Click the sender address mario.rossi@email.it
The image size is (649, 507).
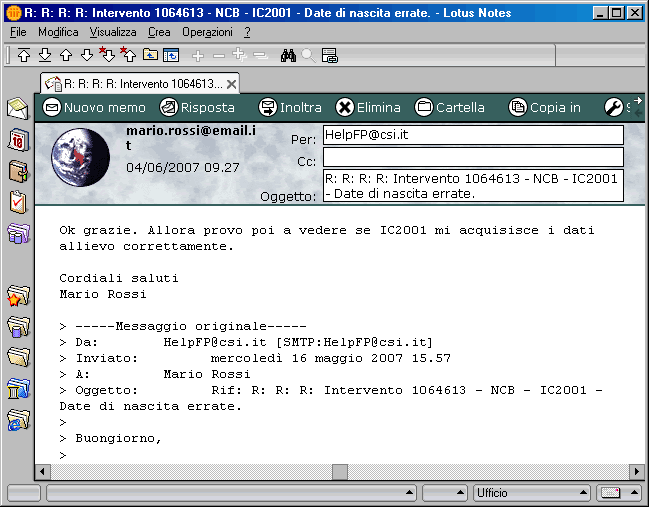coord(191,138)
